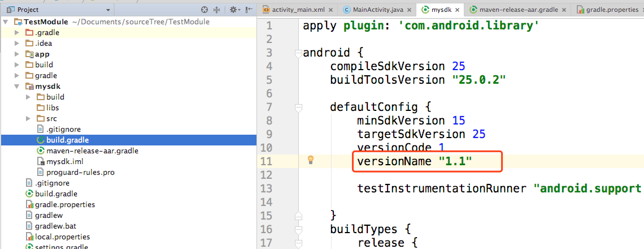Select root-level .gitignore file
Image resolution: width=644 pixels, height=249 pixels.
coord(52,183)
